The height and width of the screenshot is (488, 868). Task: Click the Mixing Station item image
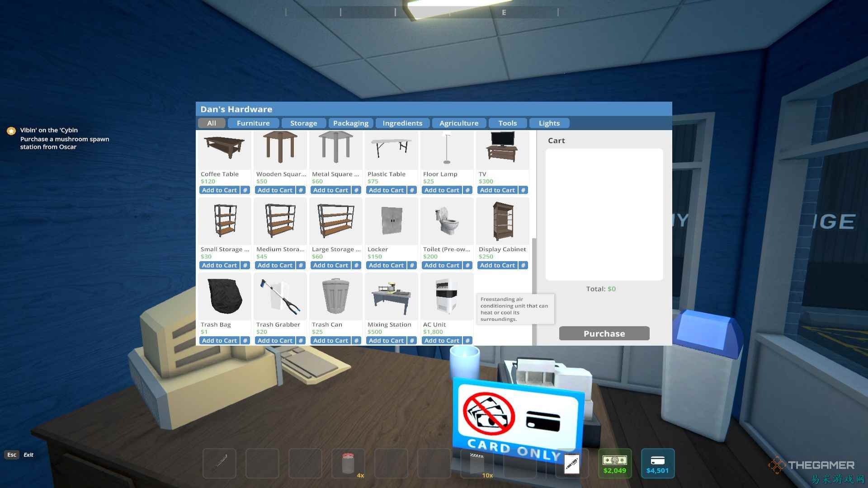coord(391,297)
